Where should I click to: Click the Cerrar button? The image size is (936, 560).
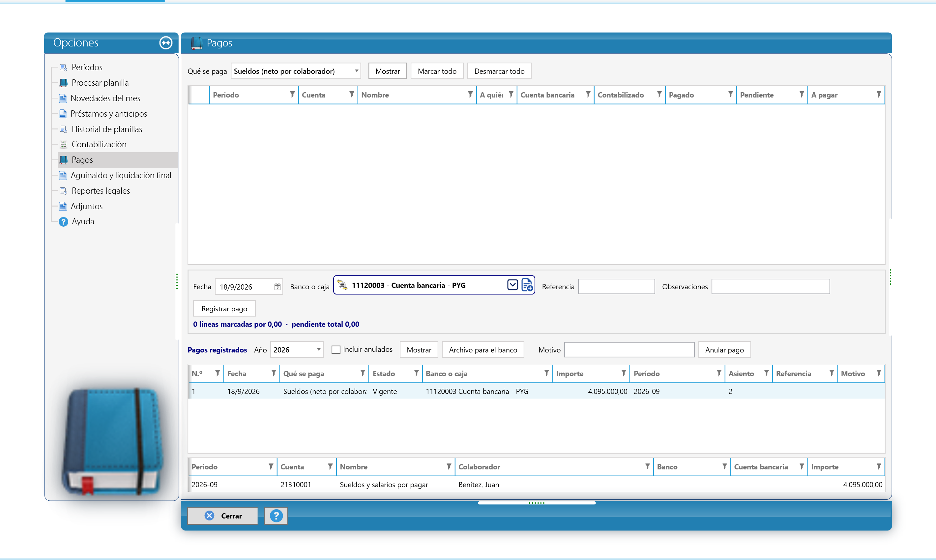223,516
